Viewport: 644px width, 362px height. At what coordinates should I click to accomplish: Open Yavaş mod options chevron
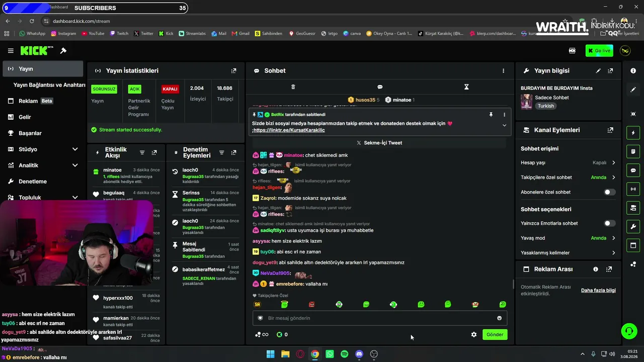613,238
